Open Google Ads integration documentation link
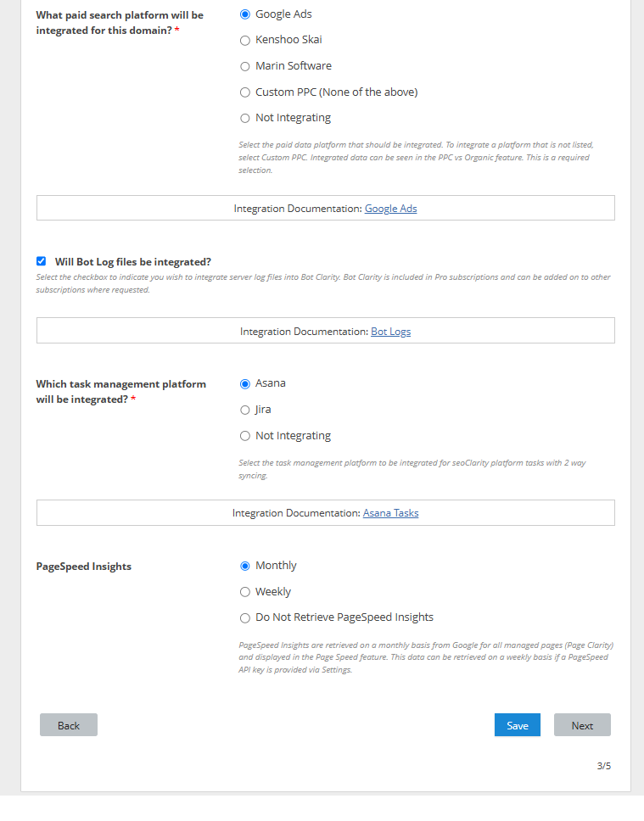 (390, 209)
